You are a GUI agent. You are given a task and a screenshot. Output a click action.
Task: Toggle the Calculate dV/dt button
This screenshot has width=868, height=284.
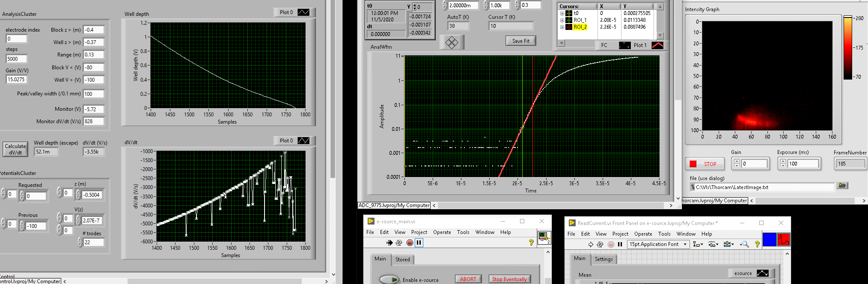point(15,149)
